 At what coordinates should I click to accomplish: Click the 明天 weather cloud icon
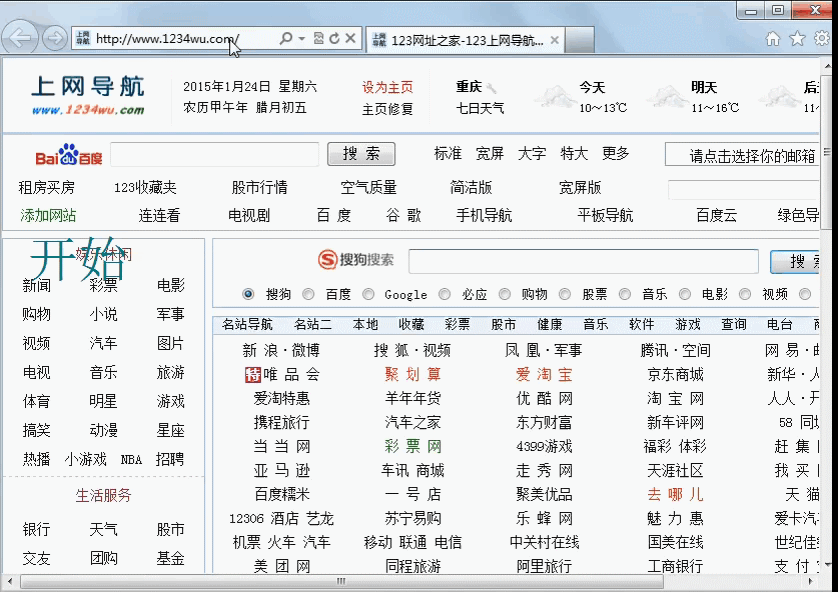point(668,97)
